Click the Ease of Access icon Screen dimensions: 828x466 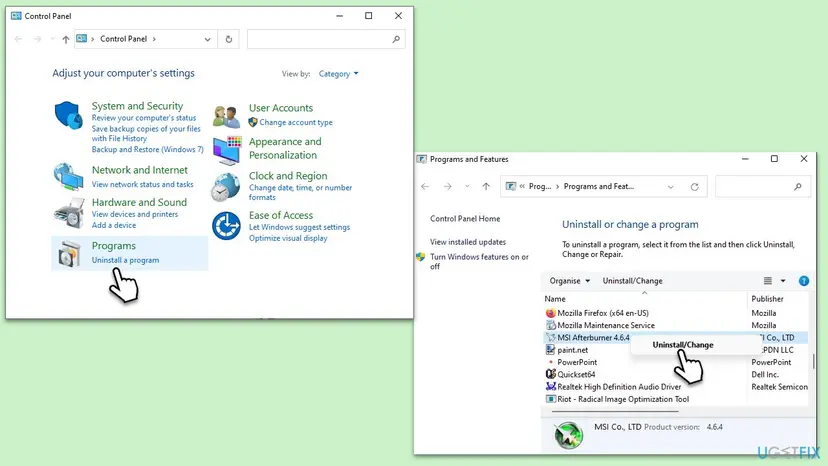click(x=227, y=226)
